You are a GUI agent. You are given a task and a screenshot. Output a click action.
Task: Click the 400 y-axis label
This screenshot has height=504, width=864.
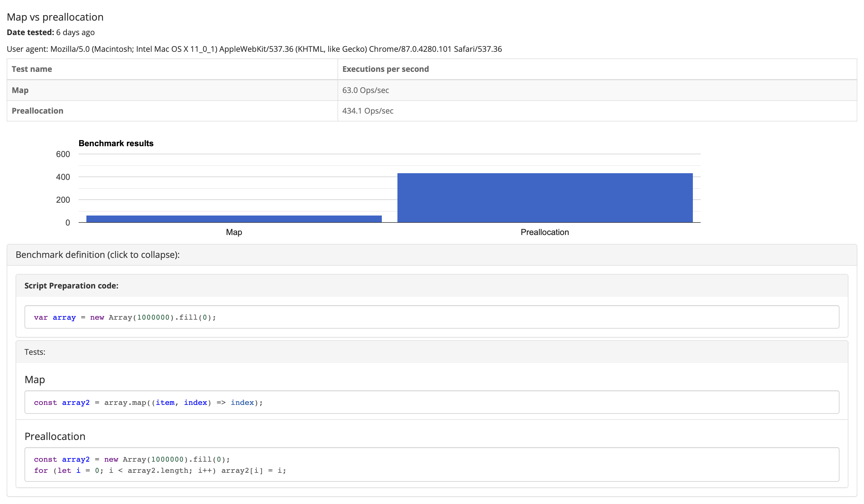click(63, 177)
